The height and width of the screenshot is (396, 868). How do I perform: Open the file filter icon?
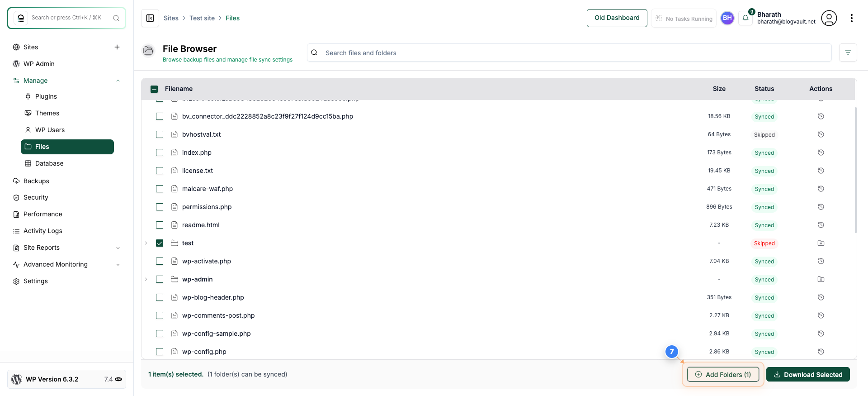(x=848, y=52)
